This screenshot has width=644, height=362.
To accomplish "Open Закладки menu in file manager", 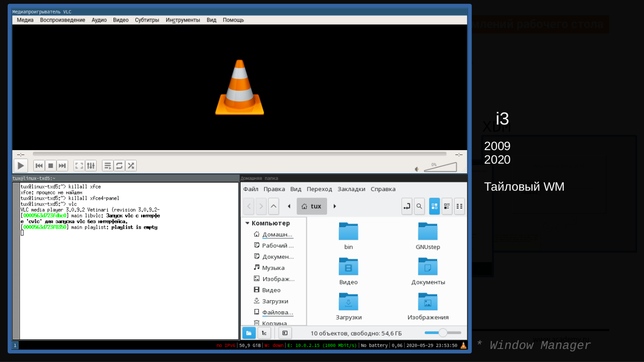I will tap(351, 189).
